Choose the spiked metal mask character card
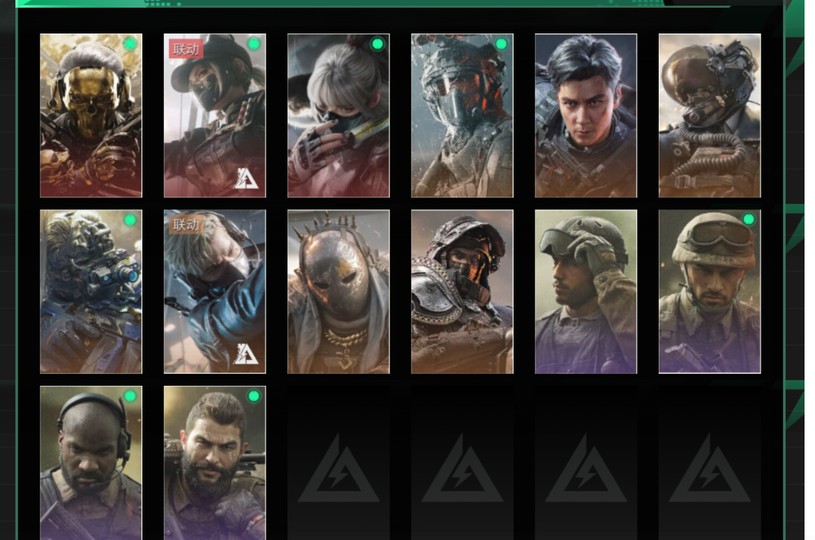 (x=338, y=292)
